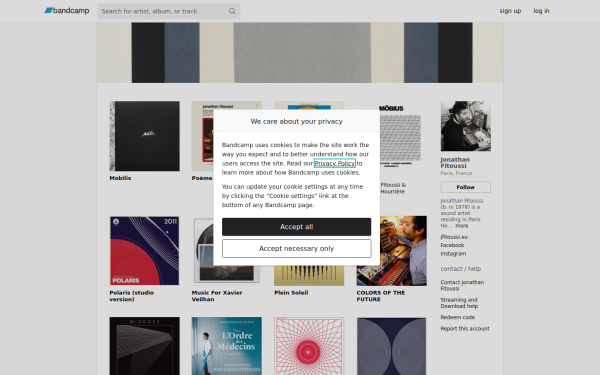Open the log in link
The height and width of the screenshot is (375, 600).
click(x=541, y=11)
